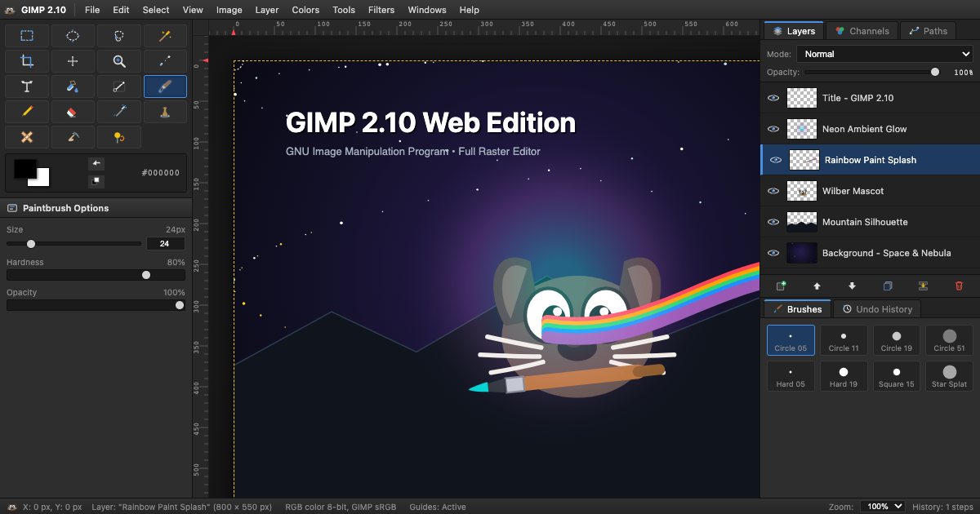Select the Airbrush tool
The width and height of the screenshot is (980, 514).
[119, 112]
